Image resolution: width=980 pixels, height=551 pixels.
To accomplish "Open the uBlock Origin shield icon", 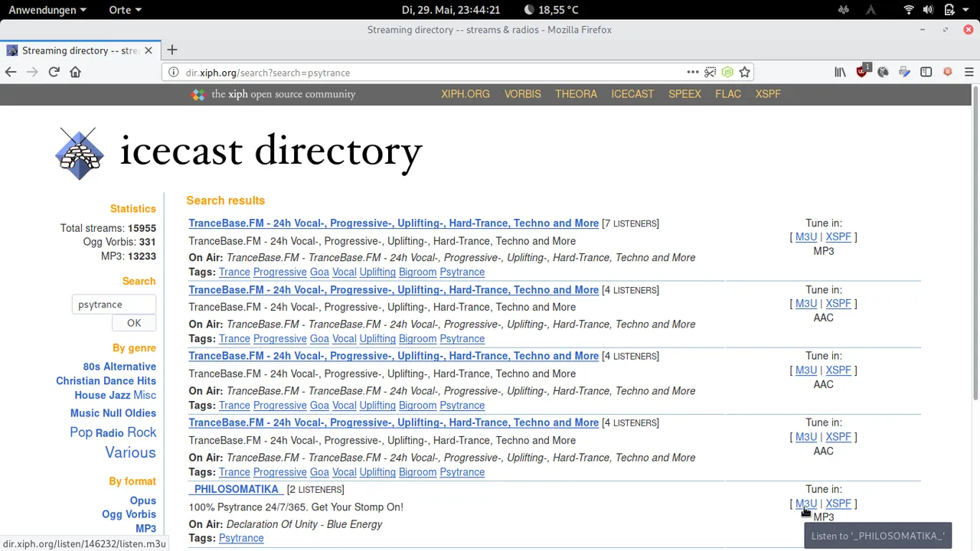I will [862, 72].
